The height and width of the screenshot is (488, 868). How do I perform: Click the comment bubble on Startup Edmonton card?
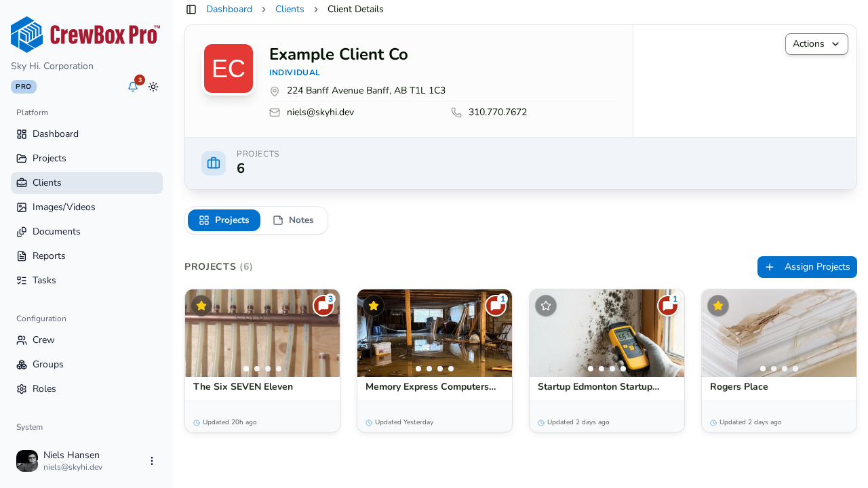tap(668, 306)
